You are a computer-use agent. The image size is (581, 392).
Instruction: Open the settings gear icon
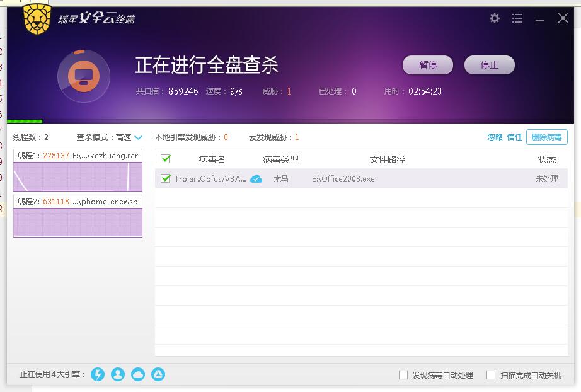(x=494, y=18)
